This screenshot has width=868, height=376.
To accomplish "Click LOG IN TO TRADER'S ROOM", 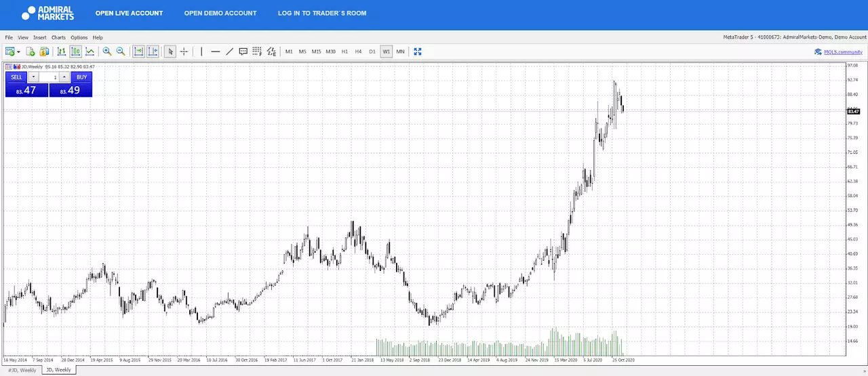I will [x=322, y=13].
